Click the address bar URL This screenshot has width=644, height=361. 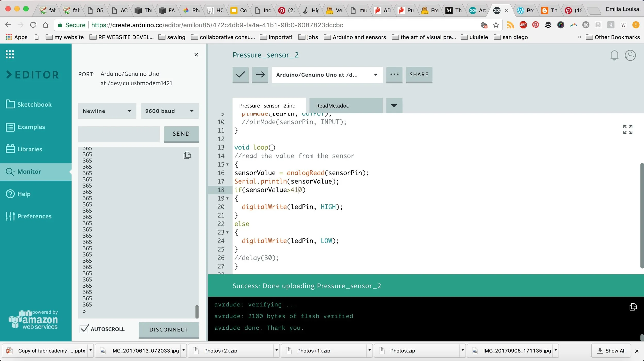[x=217, y=25]
